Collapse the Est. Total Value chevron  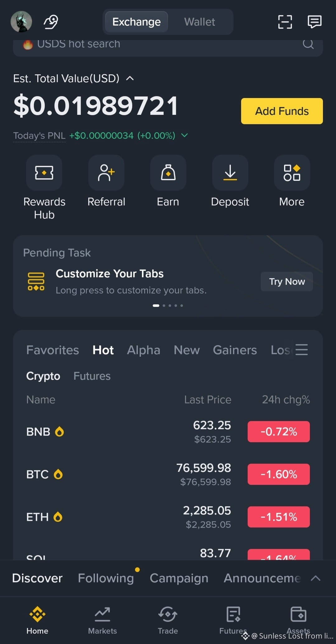point(130,78)
